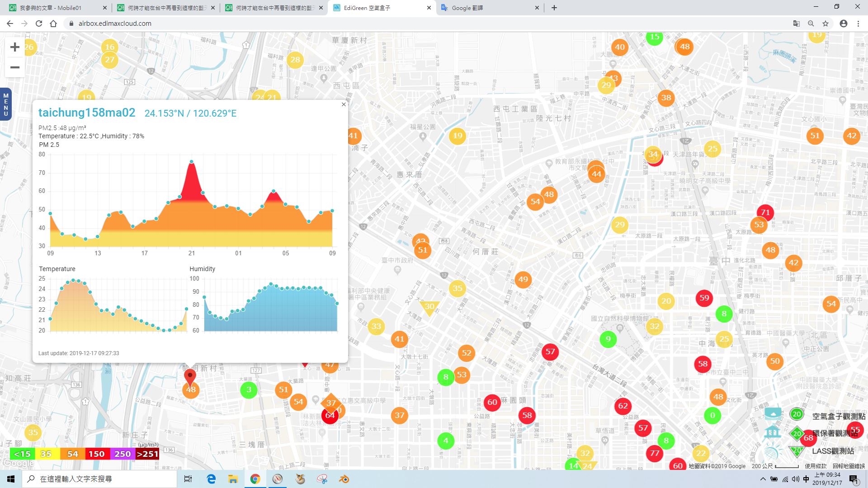Click the green marker showing 3
The height and width of the screenshot is (488, 868).
coord(249,389)
